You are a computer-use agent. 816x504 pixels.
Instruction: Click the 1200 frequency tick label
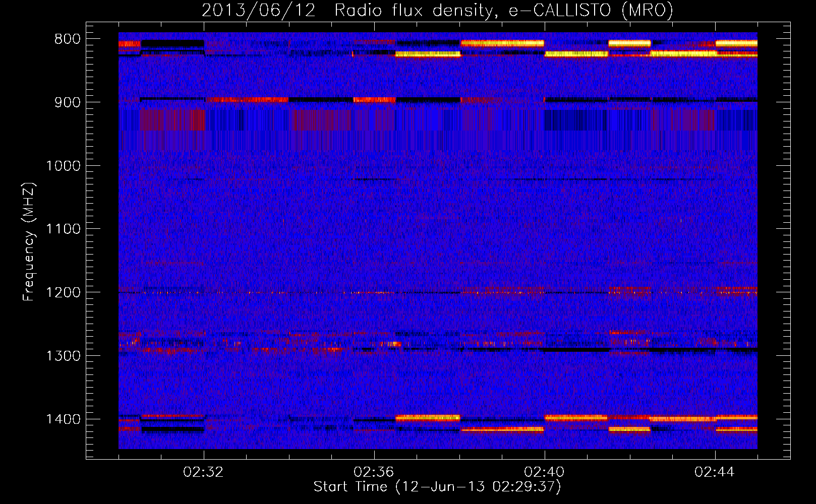[63, 293]
